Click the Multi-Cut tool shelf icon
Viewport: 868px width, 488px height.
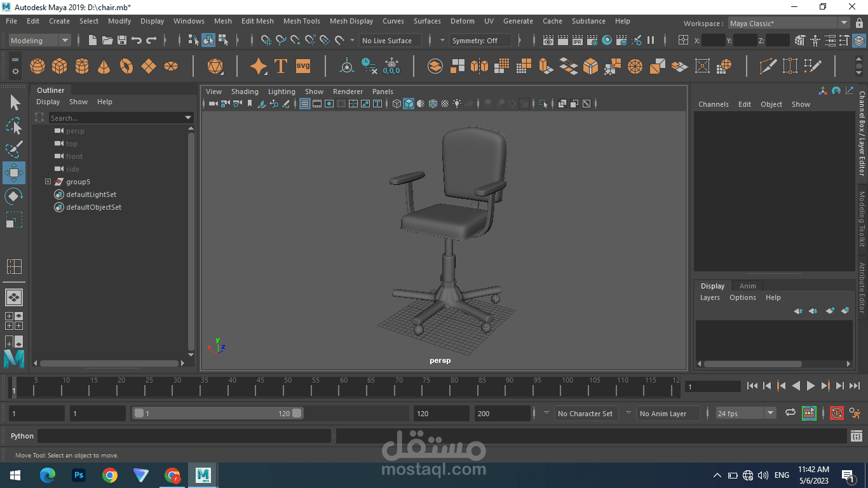click(768, 66)
